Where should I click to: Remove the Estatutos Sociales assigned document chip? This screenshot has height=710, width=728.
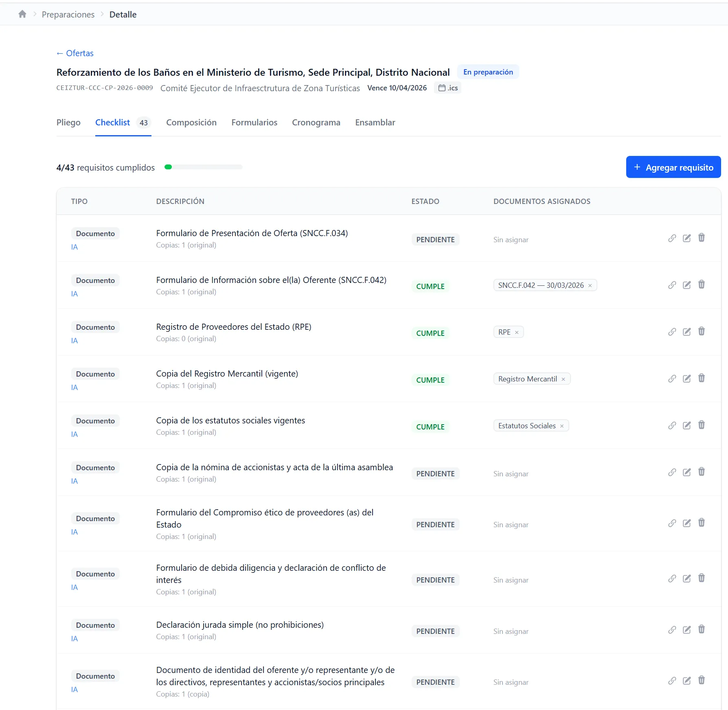point(562,426)
